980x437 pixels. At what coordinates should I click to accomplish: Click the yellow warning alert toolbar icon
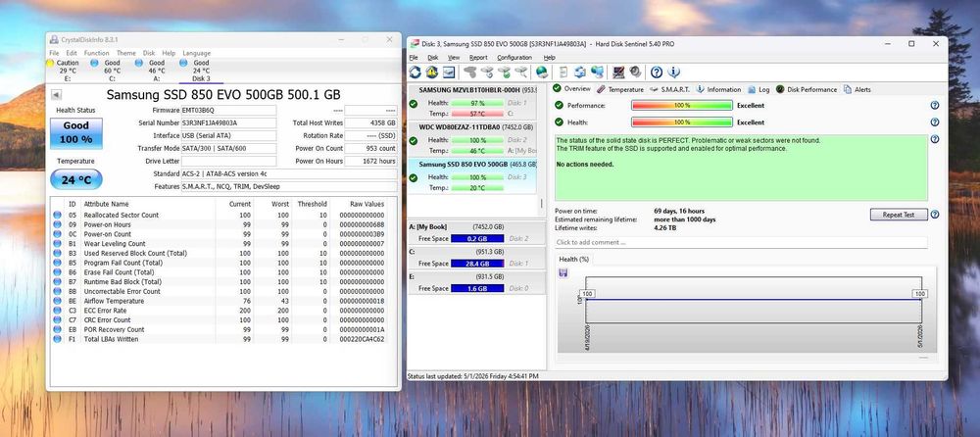pyautogui.click(x=432, y=72)
